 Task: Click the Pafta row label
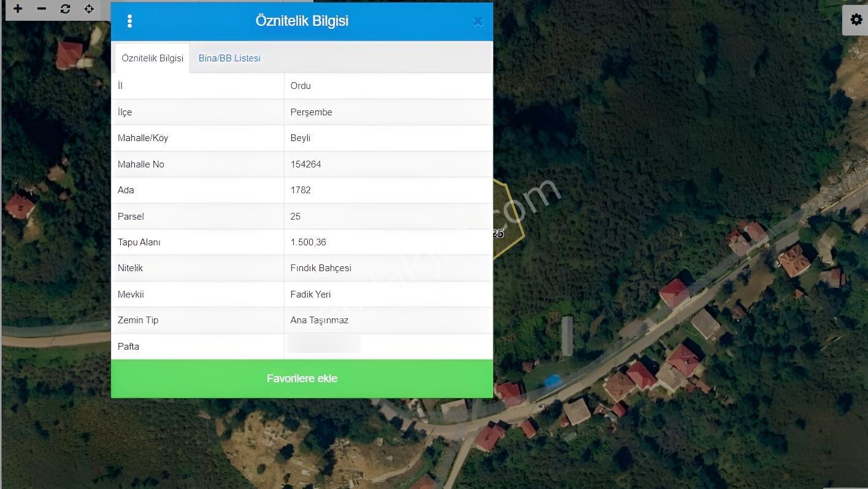click(x=128, y=347)
